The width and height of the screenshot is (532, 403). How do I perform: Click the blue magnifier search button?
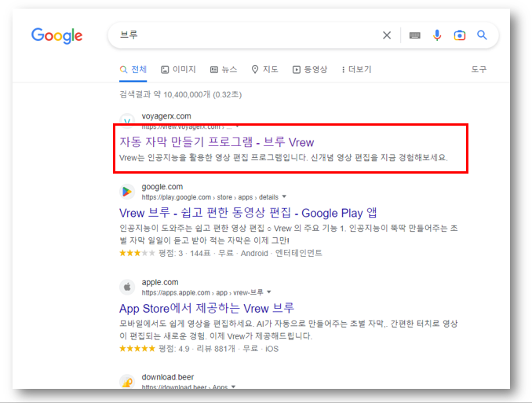coord(482,35)
